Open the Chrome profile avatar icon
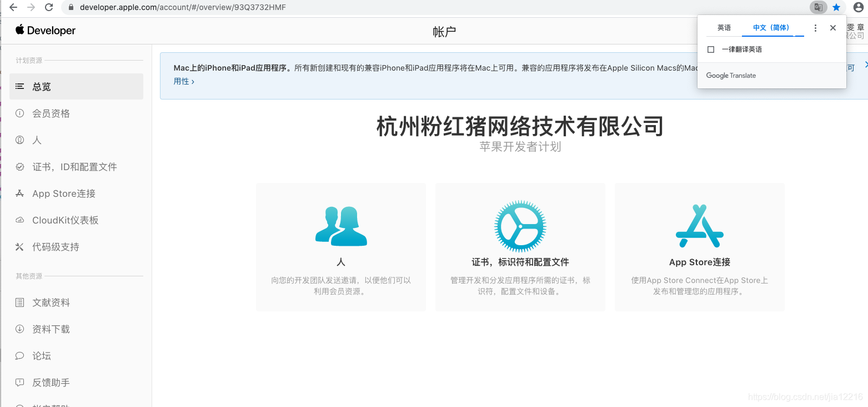 (x=858, y=7)
